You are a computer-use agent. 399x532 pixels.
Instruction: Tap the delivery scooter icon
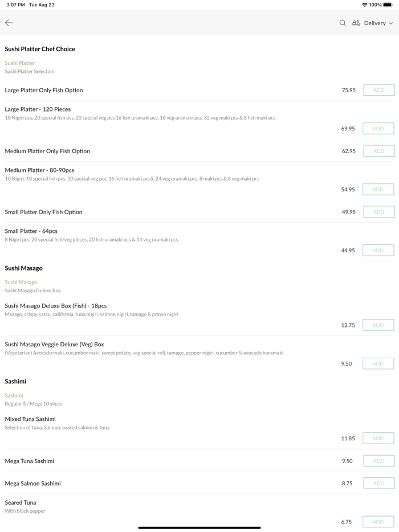pos(356,23)
